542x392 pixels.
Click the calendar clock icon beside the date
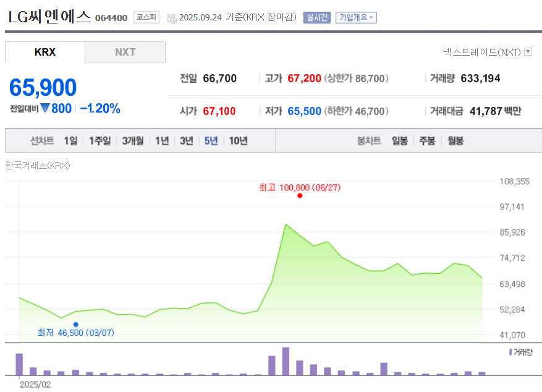[172, 19]
